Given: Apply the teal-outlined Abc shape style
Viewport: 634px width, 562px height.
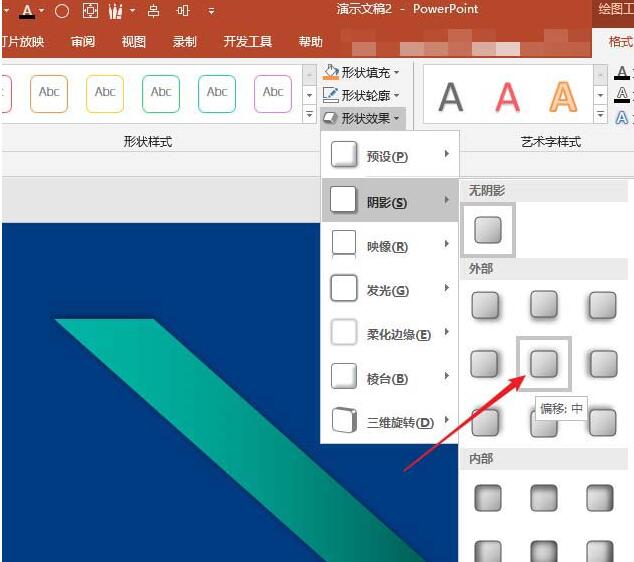Looking at the screenshot, I should point(217,94).
